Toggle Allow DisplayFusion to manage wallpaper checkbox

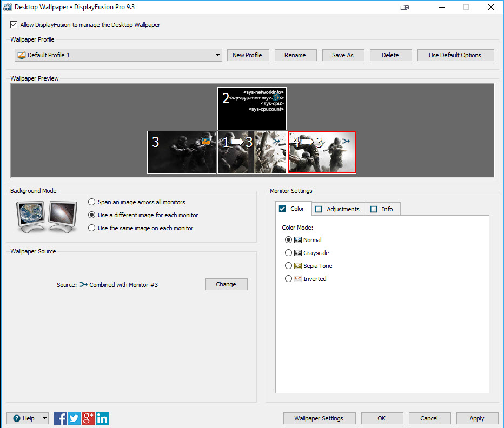[x=14, y=25]
